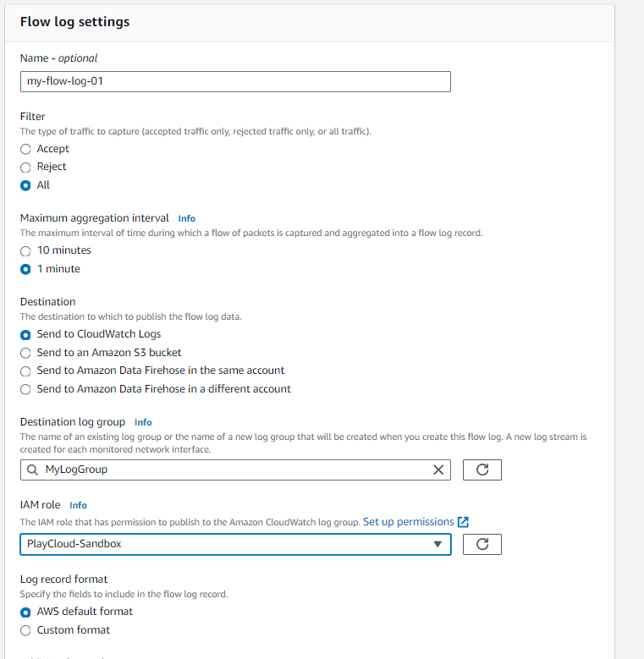The width and height of the screenshot is (644, 659).
Task: Open Info for Maximum aggregation interval
Action: point(187,218)
